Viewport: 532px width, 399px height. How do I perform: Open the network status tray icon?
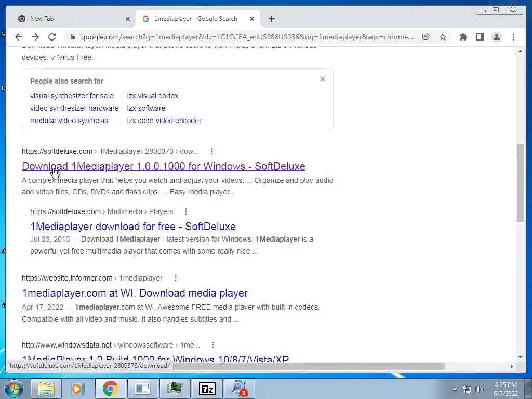(x=467, y=389)
